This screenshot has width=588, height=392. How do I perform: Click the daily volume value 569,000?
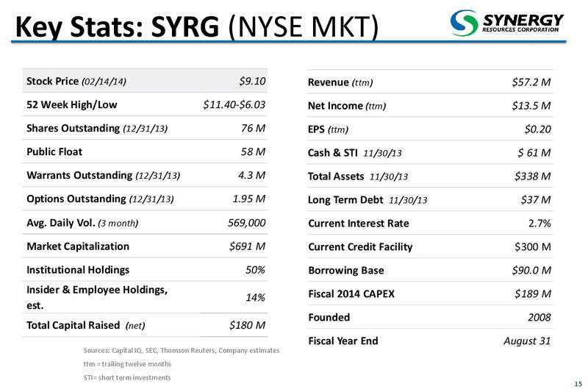pyautogui.click(x=247, y=223)
